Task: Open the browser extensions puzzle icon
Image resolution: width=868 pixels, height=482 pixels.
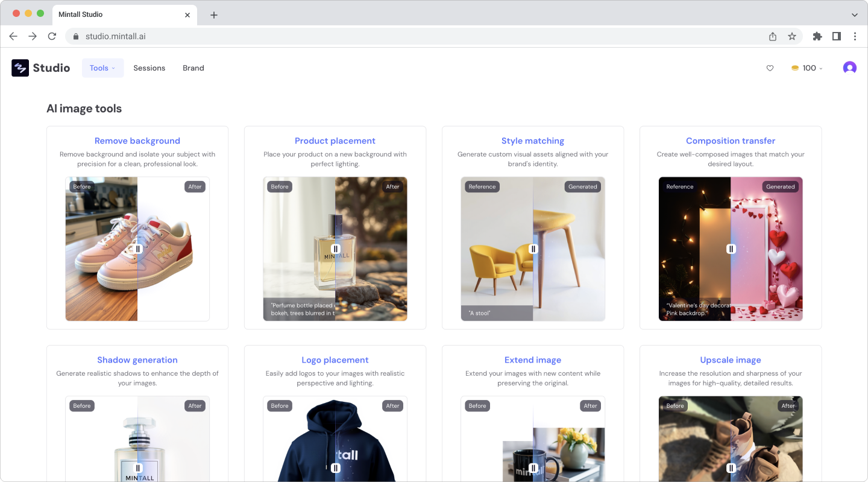Action: coord(817,36)
